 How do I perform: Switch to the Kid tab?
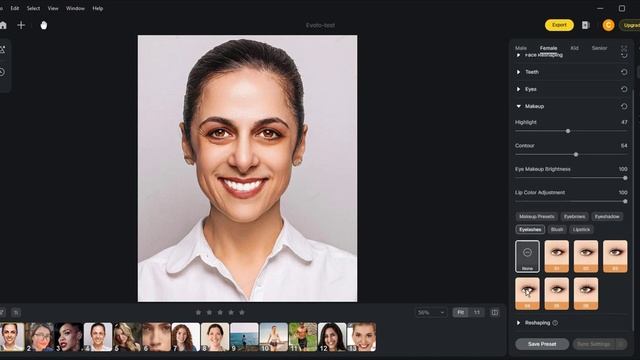click(574, 48)
